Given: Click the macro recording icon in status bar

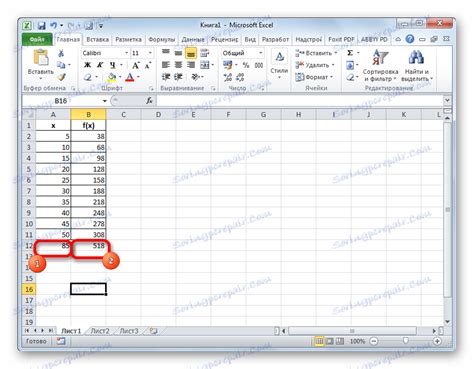Looking at the screenshot, I should tap(61, 341).
